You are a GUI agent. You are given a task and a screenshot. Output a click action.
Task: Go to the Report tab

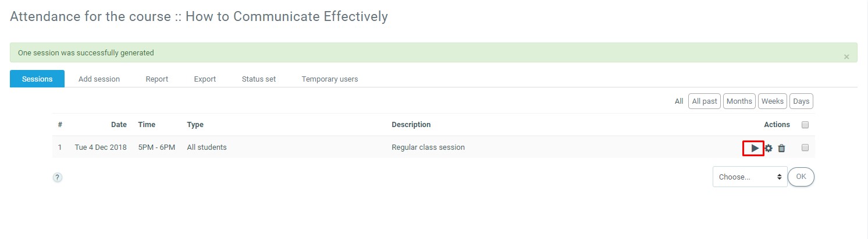(x=157, y=79)
